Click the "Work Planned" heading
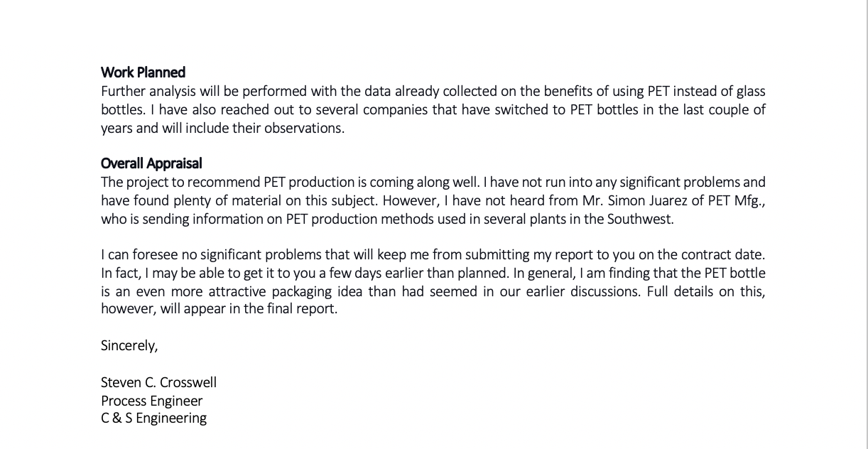The height and width of the screenshot is (449, 868). pyautogui.click(x=143, y=72)
